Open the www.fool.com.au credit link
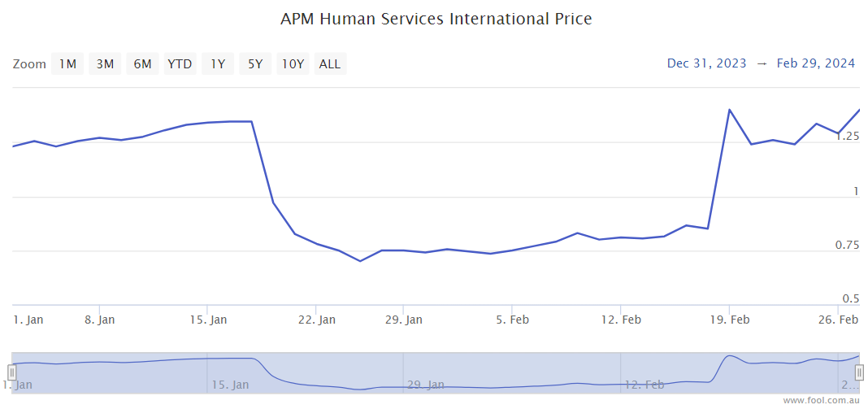Screen dimensions: 868x409 (x=821, y=401)
